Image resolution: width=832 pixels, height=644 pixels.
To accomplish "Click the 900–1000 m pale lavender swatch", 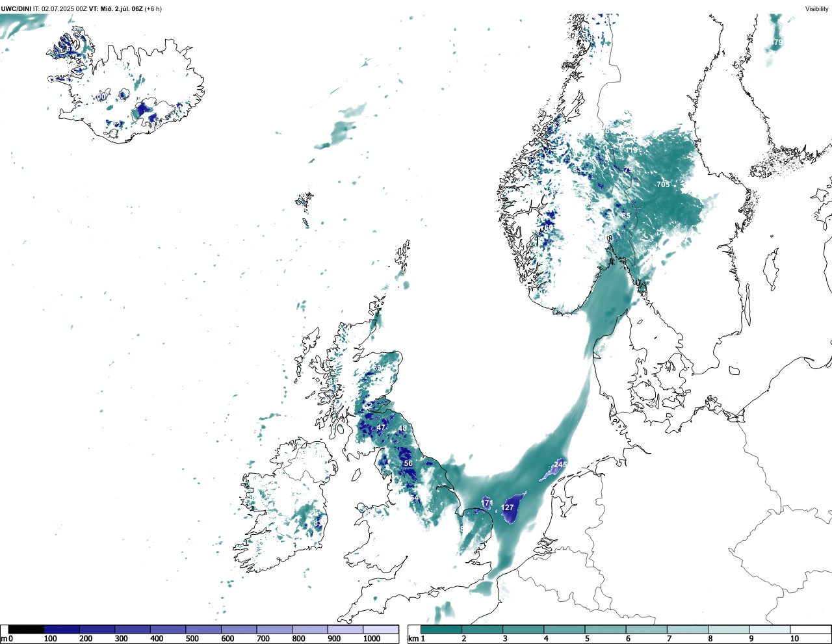I will [345, 630].
